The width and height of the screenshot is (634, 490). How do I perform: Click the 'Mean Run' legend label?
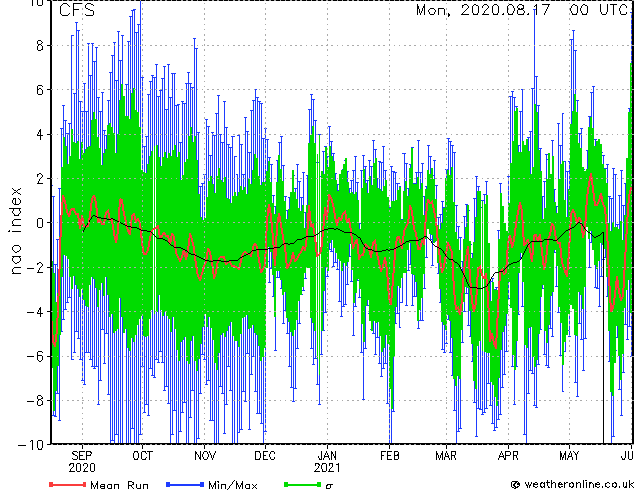pyautogui.click(x=119, y=485)
